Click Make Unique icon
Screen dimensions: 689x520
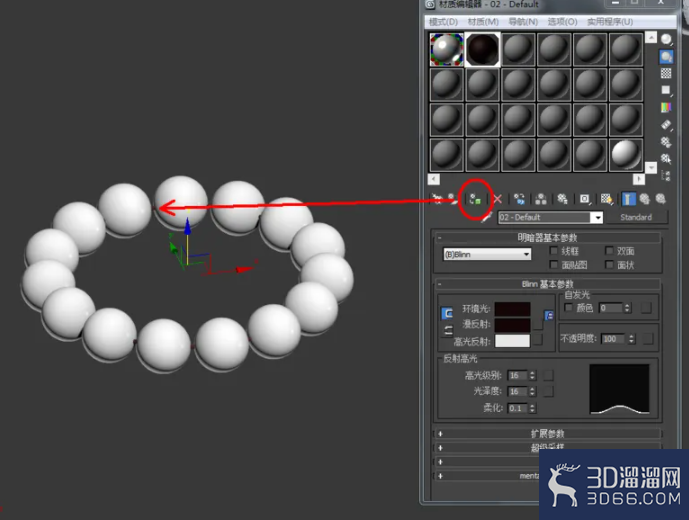(x=541, y=199)
